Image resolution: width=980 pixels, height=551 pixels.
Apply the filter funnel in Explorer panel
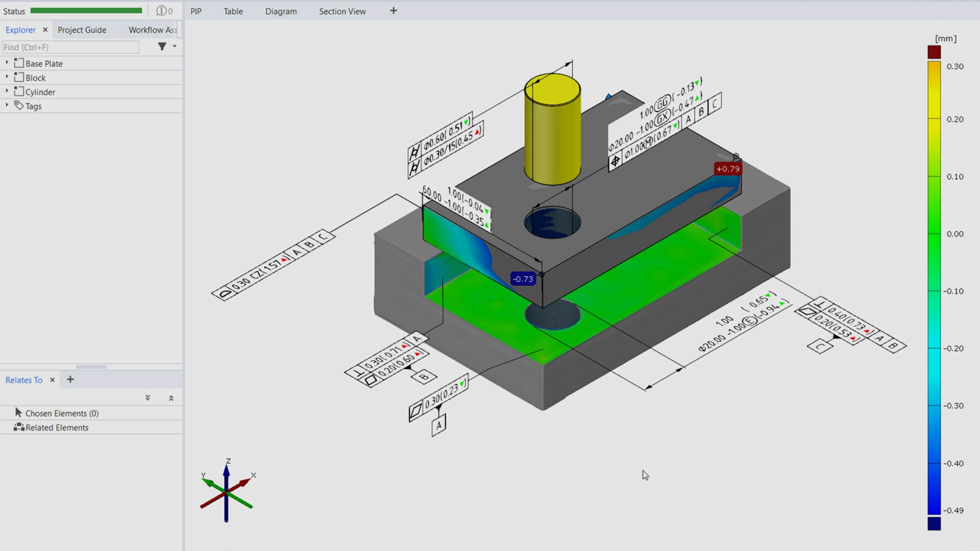pos(162,46)
